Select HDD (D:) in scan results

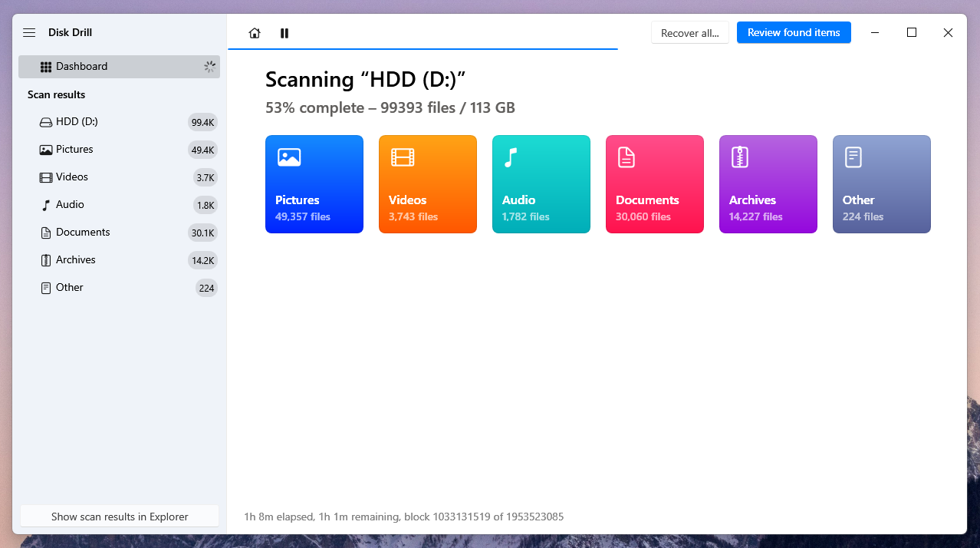click(77, 122)
